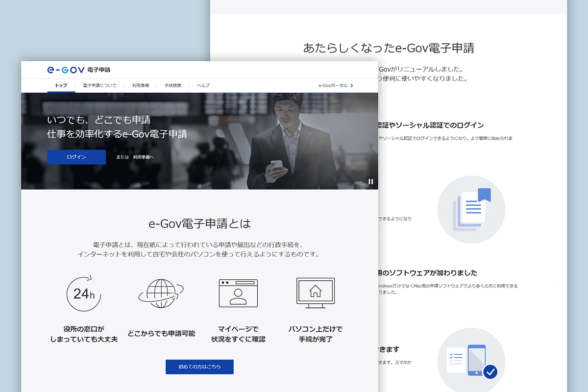Image resolution: width=588 pixels, height=392 pixels.
Task: Click the globe icon for どこからでも申請可能
Action: pyautogui.click(x=161, y=294)
